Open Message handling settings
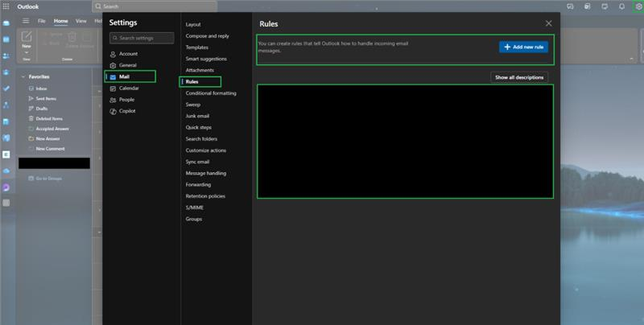Viewport: 644px width, 325px height. [206, 173]
